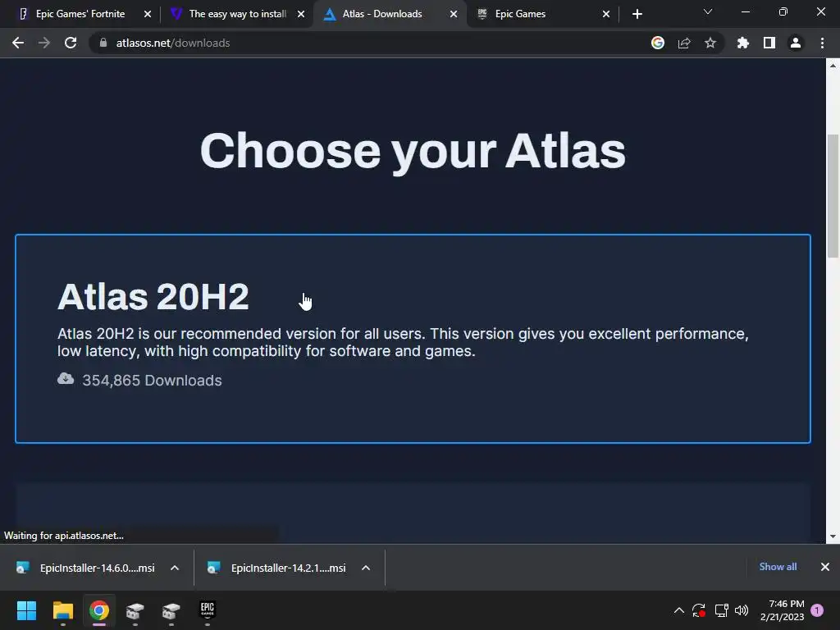Share this page using share icon
Viewport: 840px width, 630px height.
(x=684, y=43)
